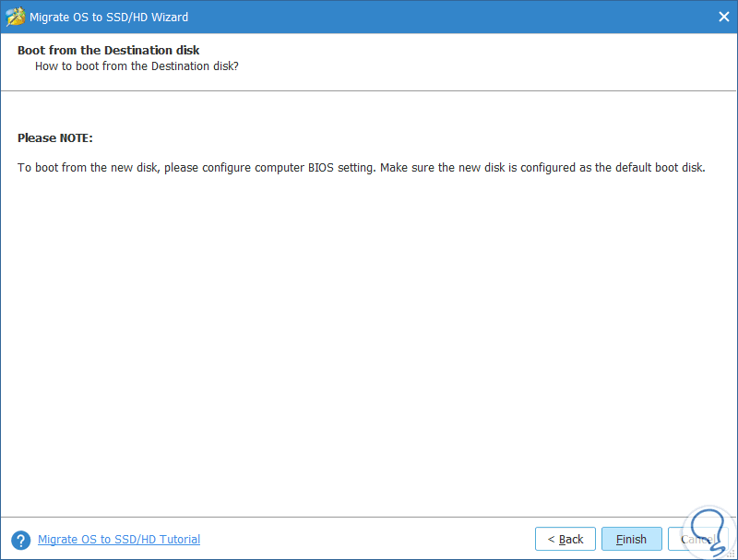This screenshot has width=738, height=560.
Task: Click the "Migrate OS to SSD/HD Wizard" title text
Action: tap(111, 17)
